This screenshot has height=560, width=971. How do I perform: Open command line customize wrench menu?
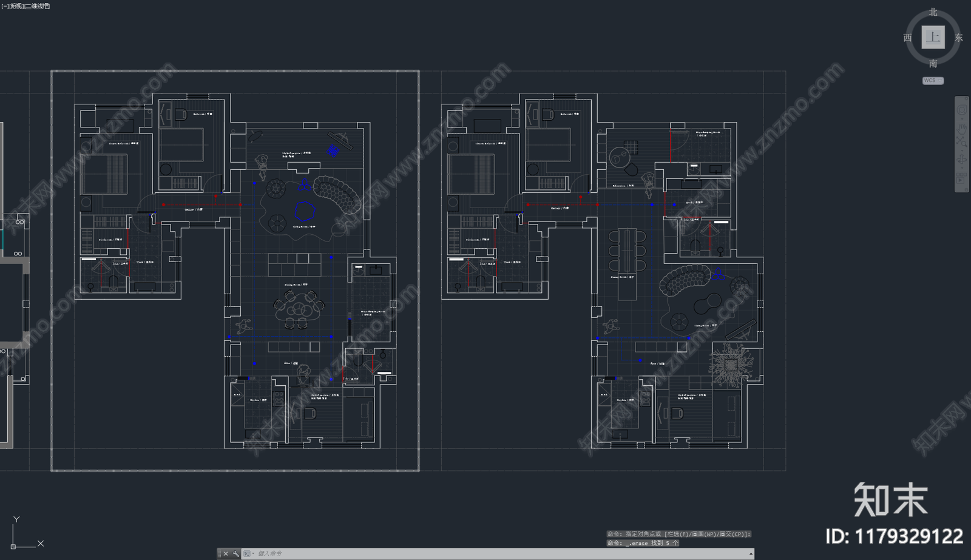pyautogui.click(x=235, y=553)
